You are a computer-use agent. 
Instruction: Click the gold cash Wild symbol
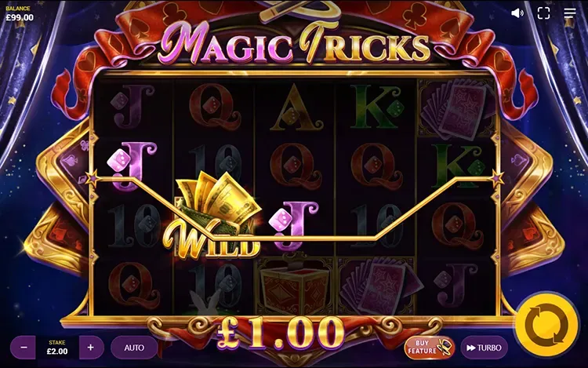pyautogui.click(x=212, y=216)
